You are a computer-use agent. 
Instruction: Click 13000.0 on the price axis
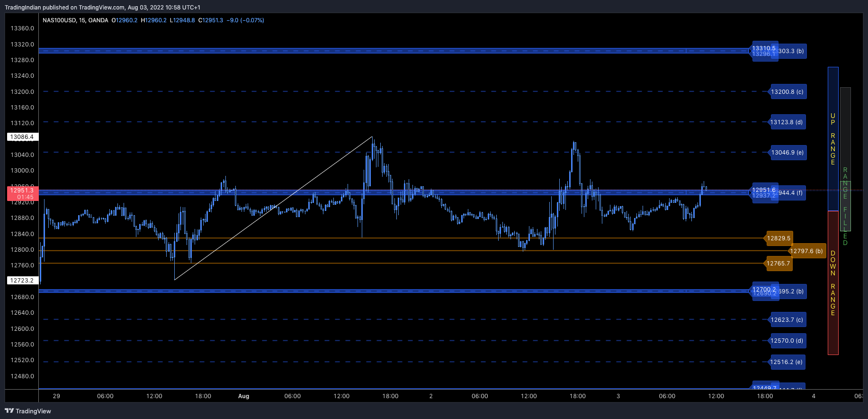point(22,171)
